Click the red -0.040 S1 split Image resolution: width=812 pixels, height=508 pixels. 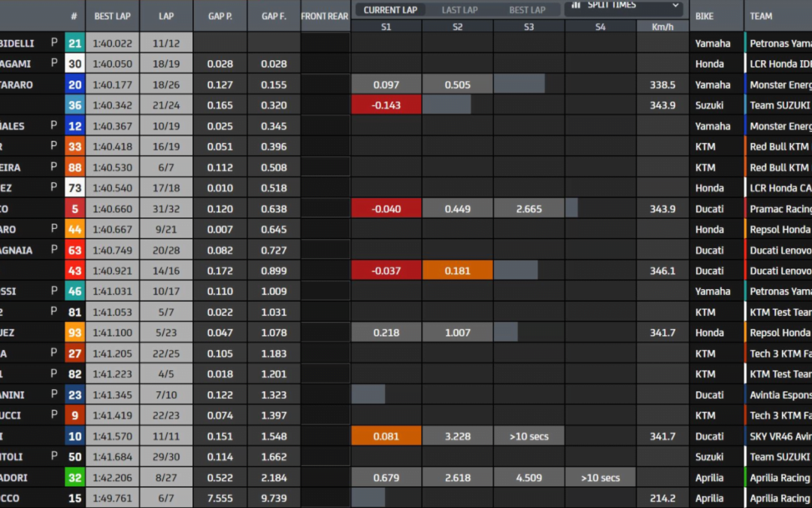(x=386, y=208)
